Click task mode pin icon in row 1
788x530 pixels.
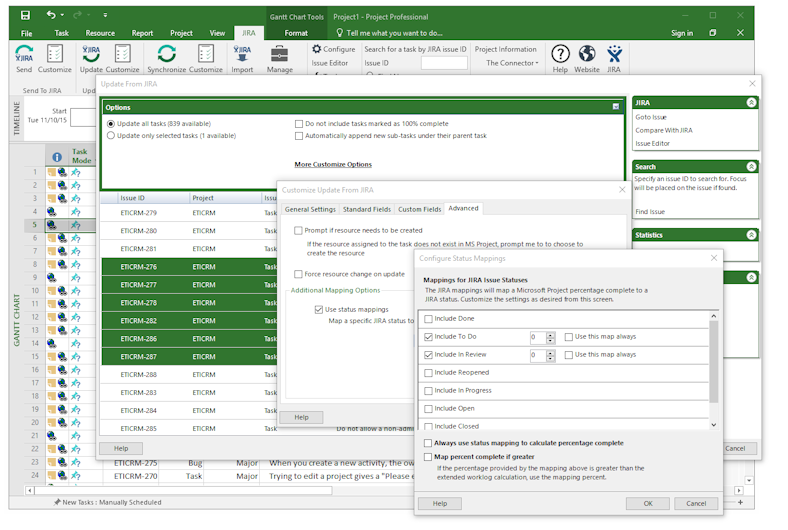pos(75,172)
